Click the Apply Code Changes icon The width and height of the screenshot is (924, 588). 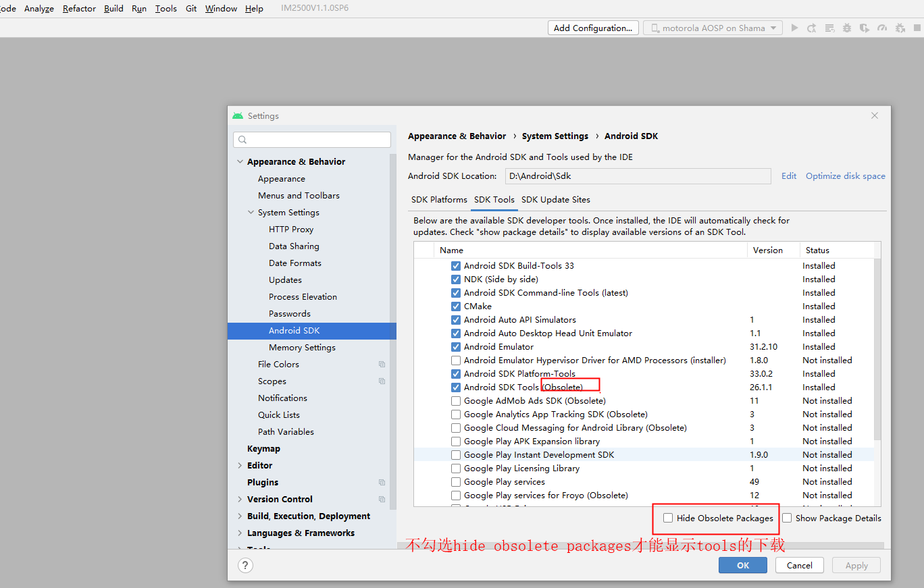[x=829, y=28]
